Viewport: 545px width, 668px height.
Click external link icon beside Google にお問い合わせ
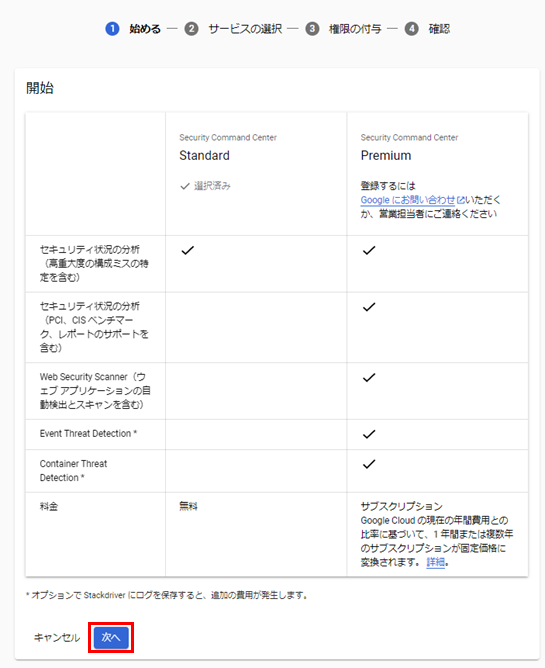[x=460, y=200]
